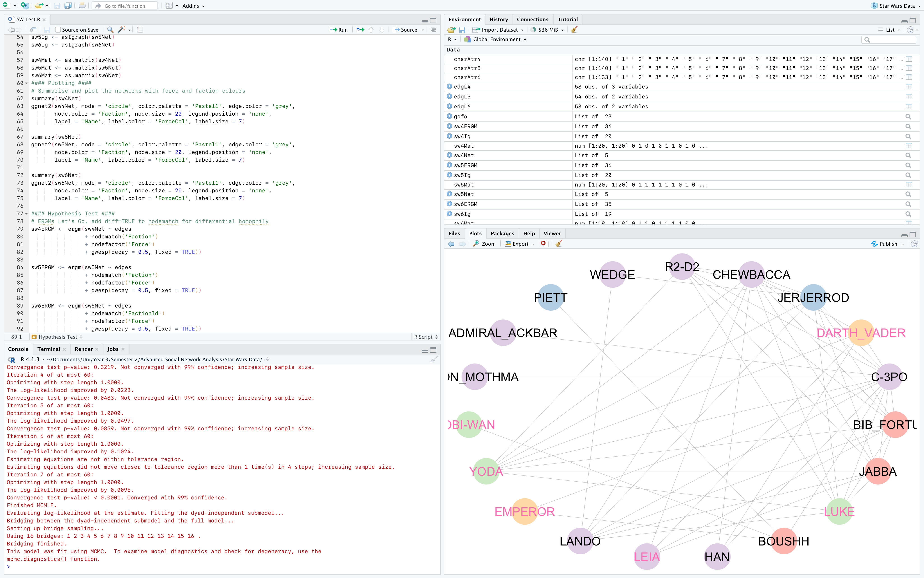The image size is (924, 578).
Task: Go to next section arrow
Action: pos(381,30)
